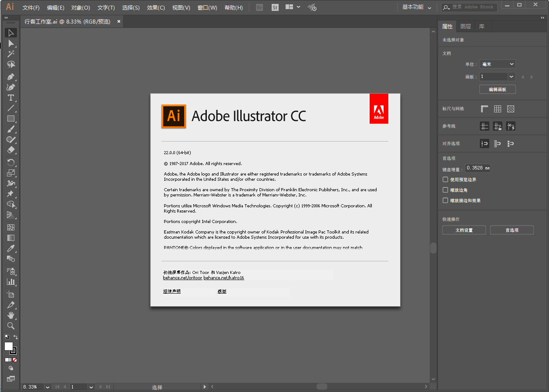This screenshot has width=549, height=392.
Task: Open the behance.net/oritoor link
Action: click(182, 277)
